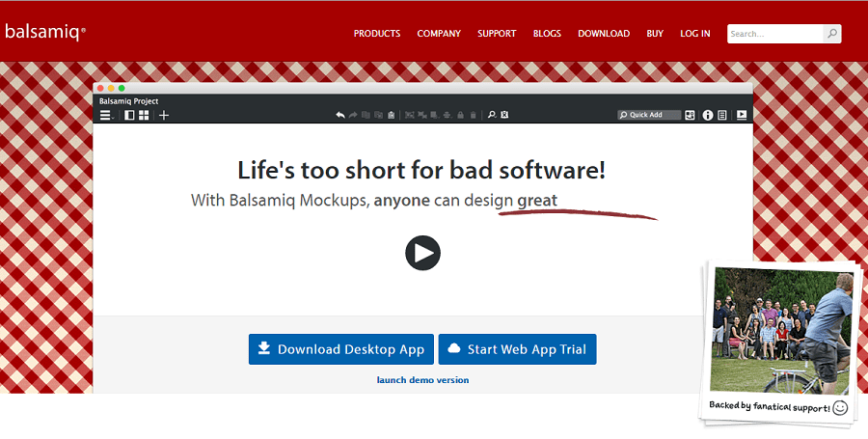This screenshot has width=868, height=439.
Task: Click the 'Life's too short for bad software!' headline
Action: [421, 170]
